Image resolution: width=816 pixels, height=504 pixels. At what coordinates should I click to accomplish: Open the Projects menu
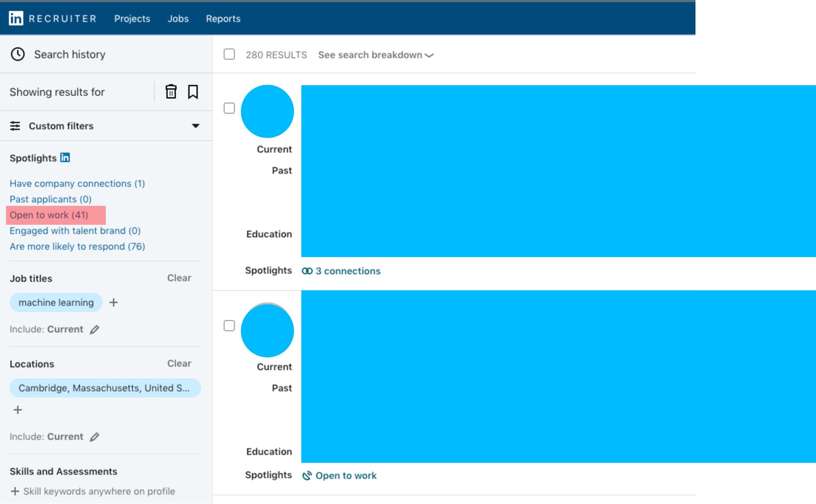pos(132,19)
